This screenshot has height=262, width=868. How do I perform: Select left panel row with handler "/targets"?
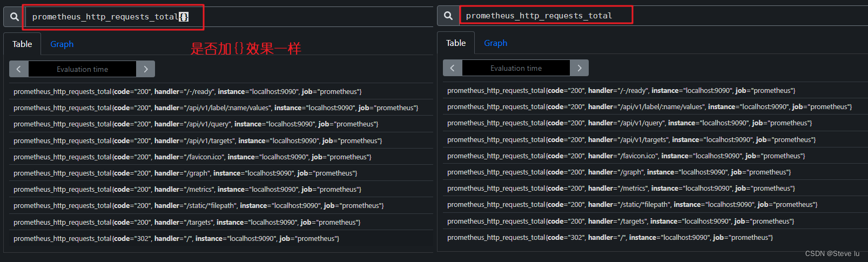(221, 222)
